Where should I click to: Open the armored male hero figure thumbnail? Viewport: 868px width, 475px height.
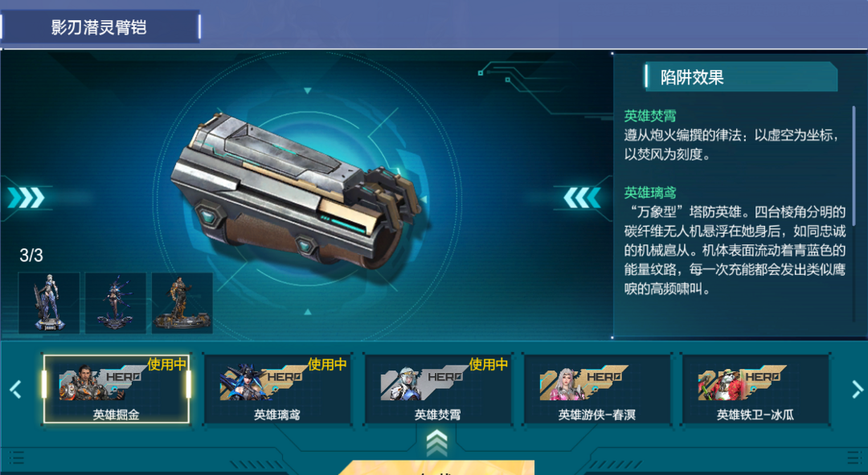[182, 303]
